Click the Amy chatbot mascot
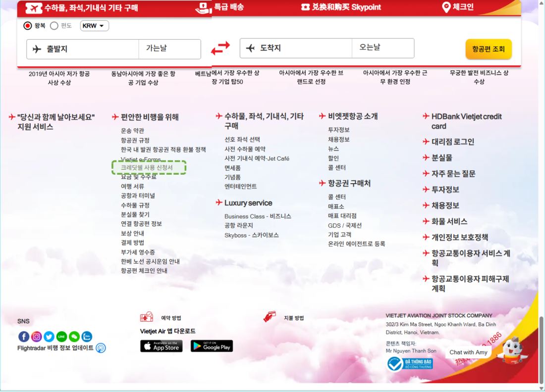Viewport: 545px width, 392px height. coord(512,351)
